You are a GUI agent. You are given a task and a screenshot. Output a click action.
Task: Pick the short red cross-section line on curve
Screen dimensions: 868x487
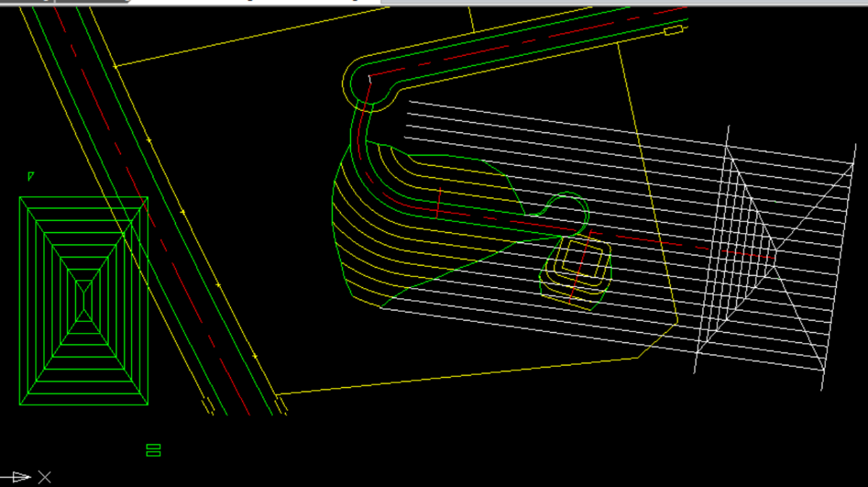[x=438, y=203]
